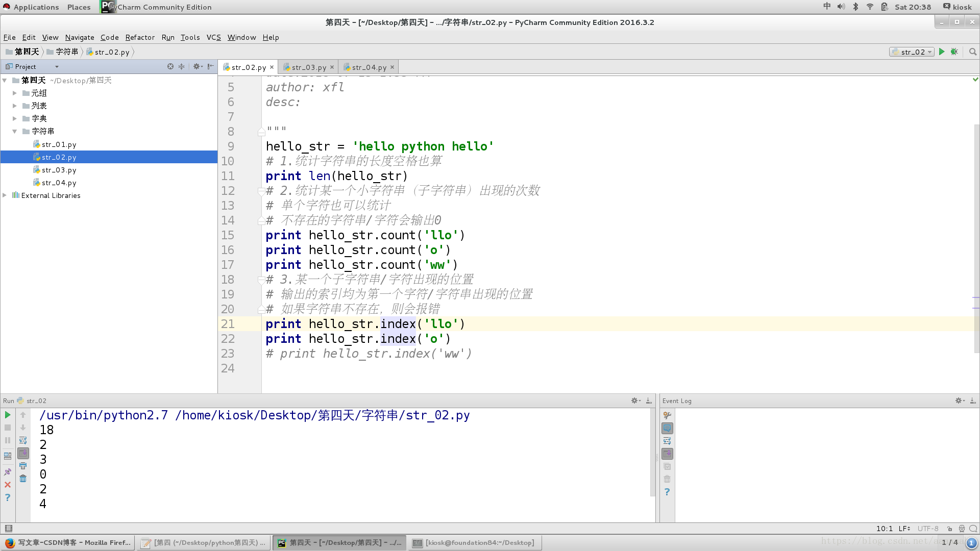
Task: Open run configuration str_02 dropdown
Action: click(912, 52)
